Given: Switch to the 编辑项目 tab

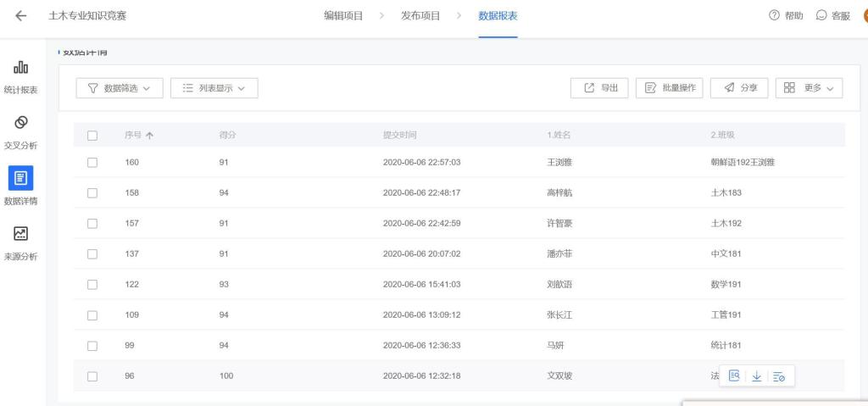Looking at the screenshot, I should [x=344, y=17].
